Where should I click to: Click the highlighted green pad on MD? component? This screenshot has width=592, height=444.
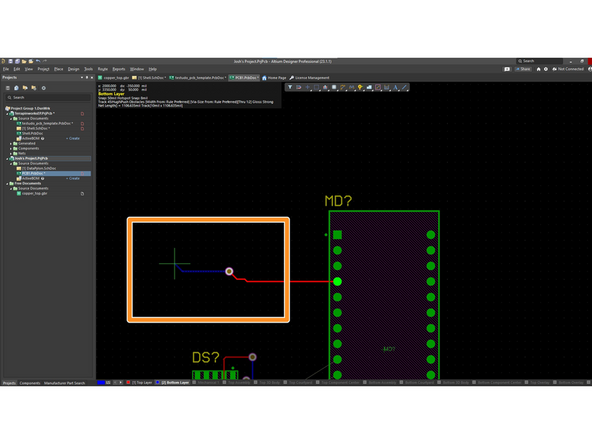pos(338,281)
